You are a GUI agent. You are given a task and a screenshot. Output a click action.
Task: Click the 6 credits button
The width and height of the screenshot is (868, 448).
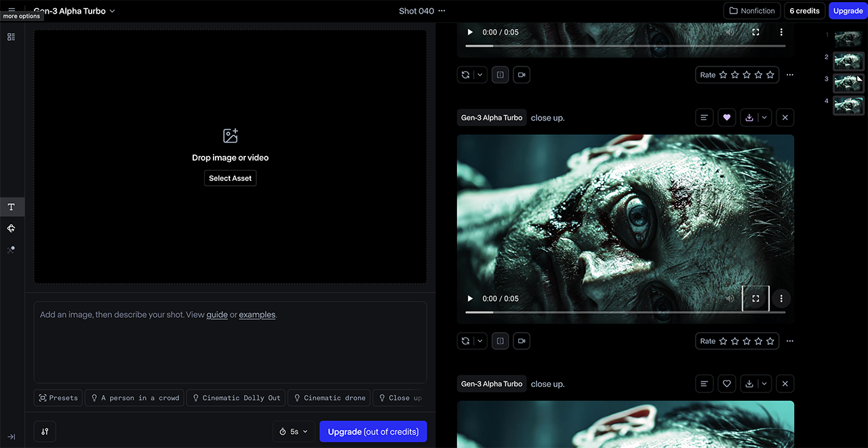(804, 11)
